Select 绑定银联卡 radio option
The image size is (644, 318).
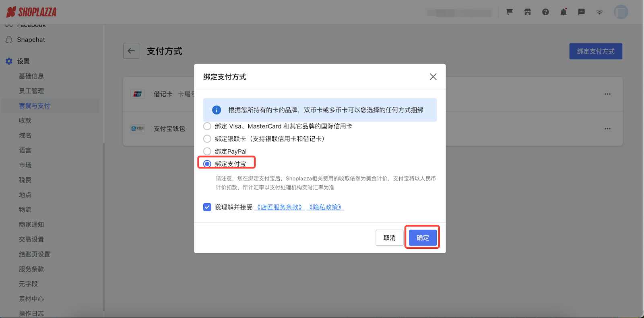coord(207,139)
